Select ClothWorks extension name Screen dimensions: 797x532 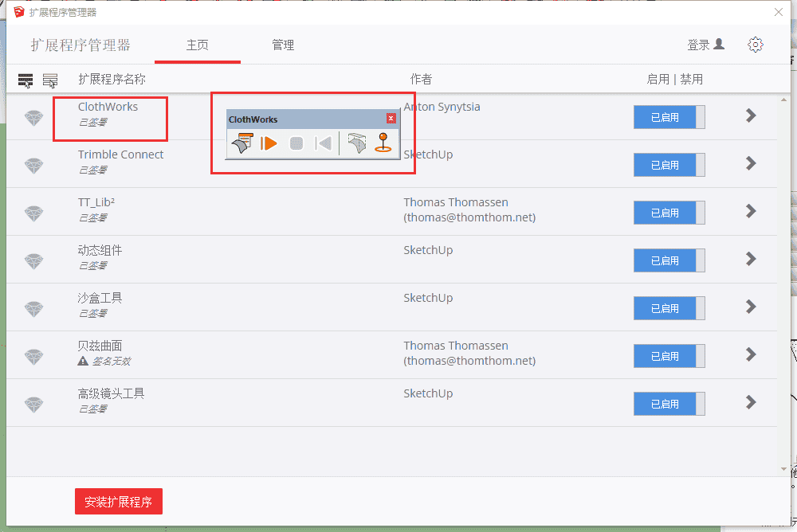108,107
